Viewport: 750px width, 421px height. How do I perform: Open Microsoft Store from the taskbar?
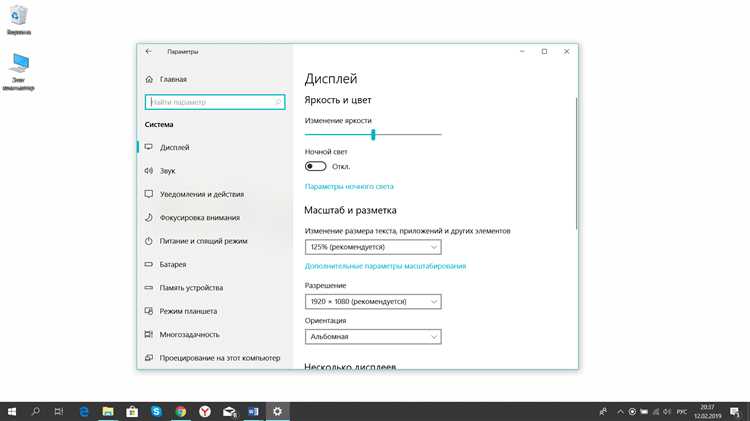coord(132,411)
